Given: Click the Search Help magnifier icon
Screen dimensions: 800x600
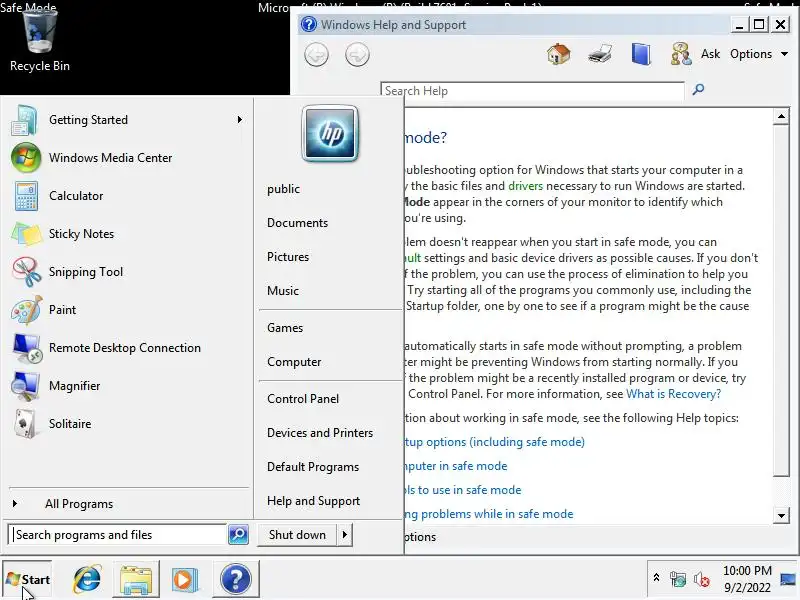Looking at the screenshot, I should click(698, 90).
